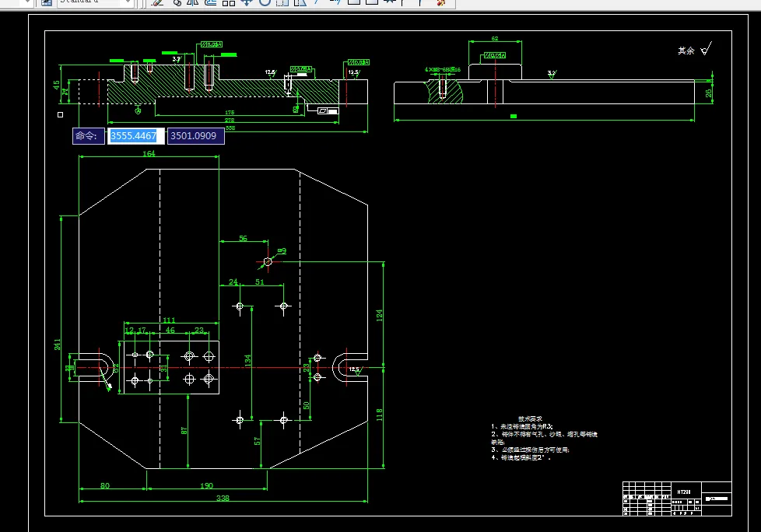Select the 80 dimension text
761x532 pixels.
[105, 485]
